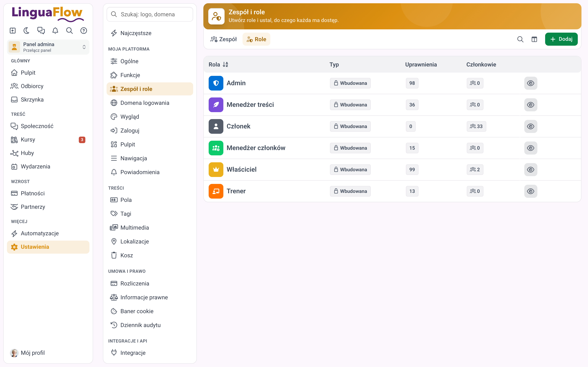
Task: Click the green Dodaj button
Action: coord(561,39)
